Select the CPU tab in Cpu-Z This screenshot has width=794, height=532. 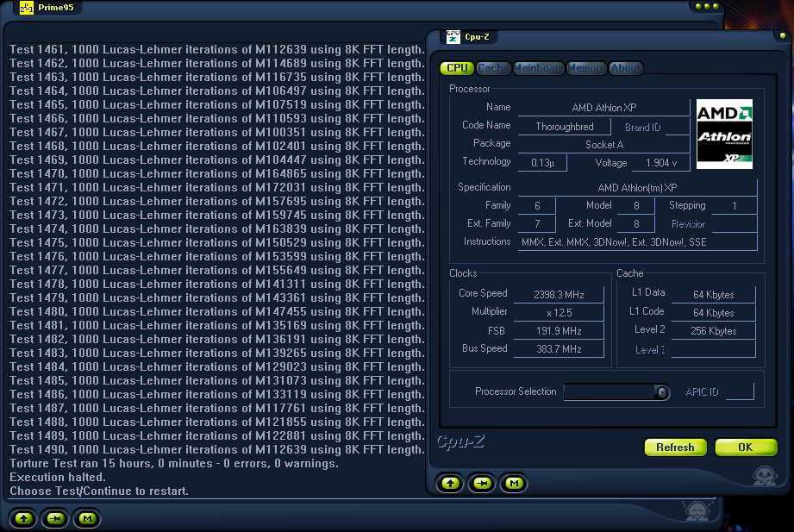pyautogui.click(x=457, y=68)
